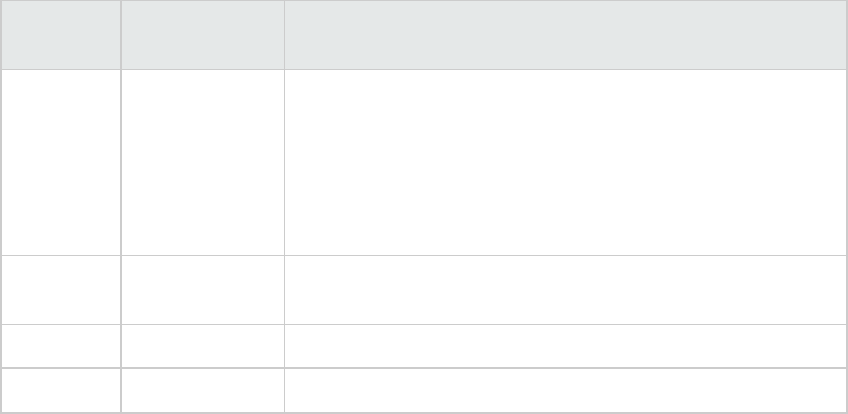Click border beneath tall row in wide column
Viewport: 848px width, 414px height.
point(565,254)
